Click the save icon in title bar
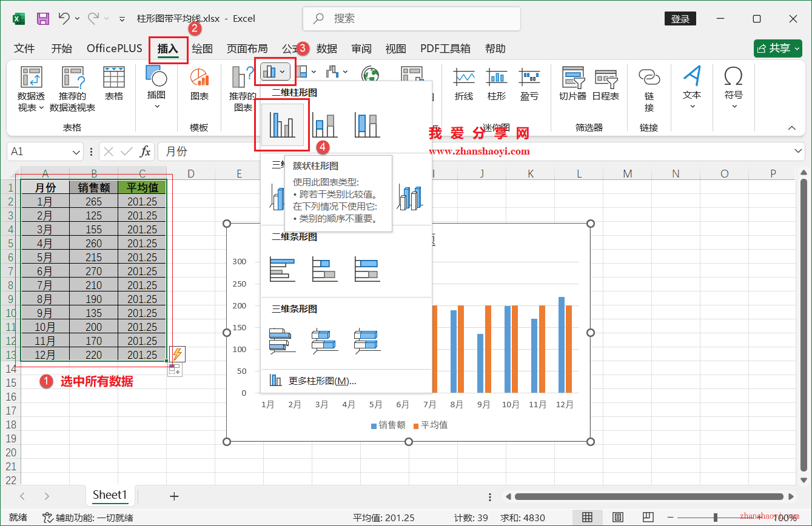 tap(43, 19)
